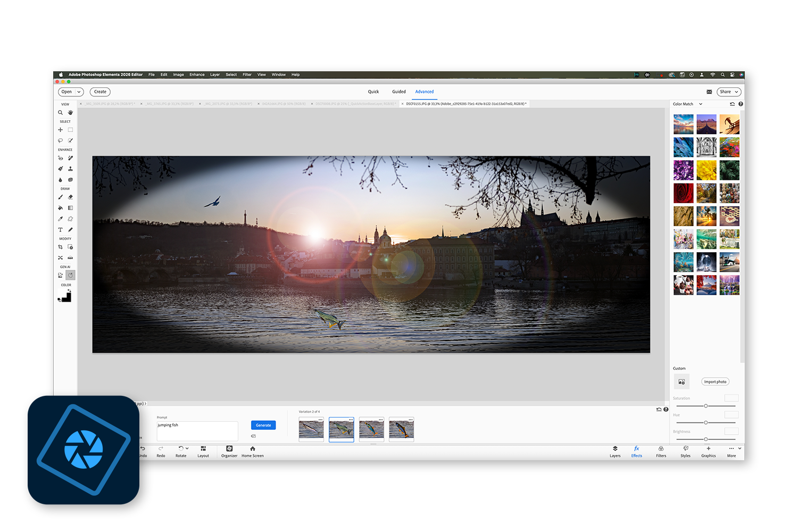Viewport: 798px width, 532px height.
Task: Swap foreground and background colors
Action: [69, 291]
